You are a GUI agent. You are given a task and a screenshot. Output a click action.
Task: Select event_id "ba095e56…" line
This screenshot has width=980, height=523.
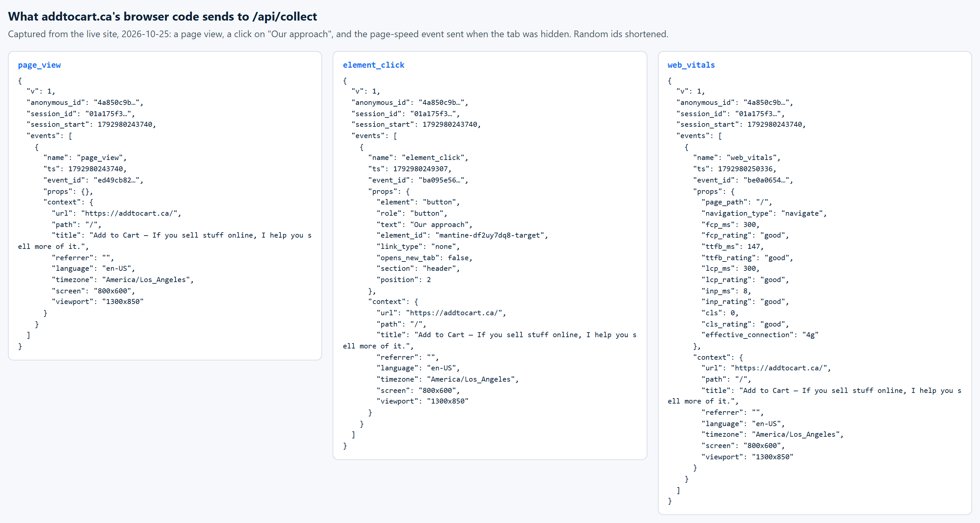click(418, 180)
